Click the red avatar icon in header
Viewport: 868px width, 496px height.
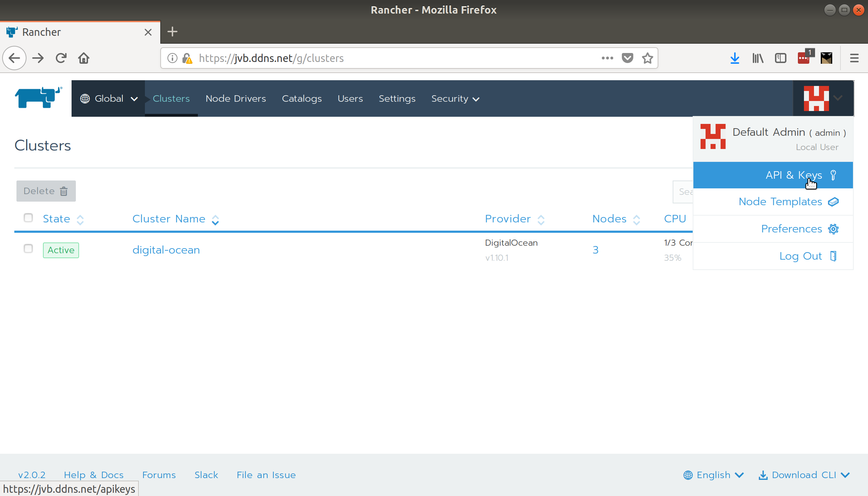pos(816,98)
